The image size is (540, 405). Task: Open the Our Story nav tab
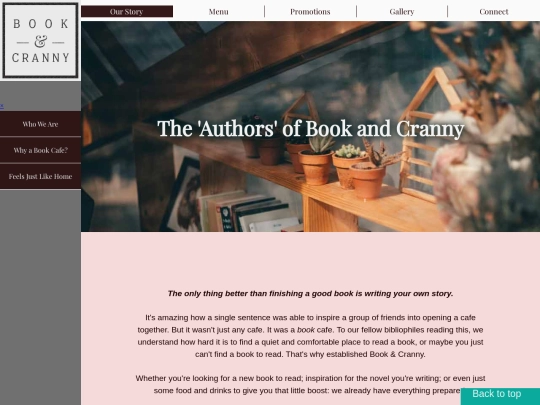coord(127,11)
